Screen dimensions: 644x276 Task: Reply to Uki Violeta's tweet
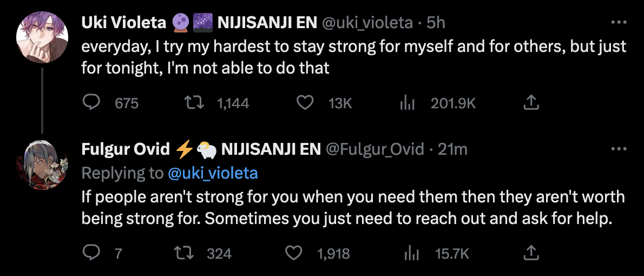(x=91, y=103)
